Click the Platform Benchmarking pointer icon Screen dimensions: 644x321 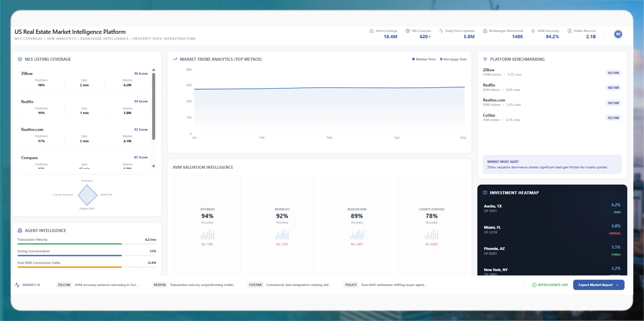485,59
